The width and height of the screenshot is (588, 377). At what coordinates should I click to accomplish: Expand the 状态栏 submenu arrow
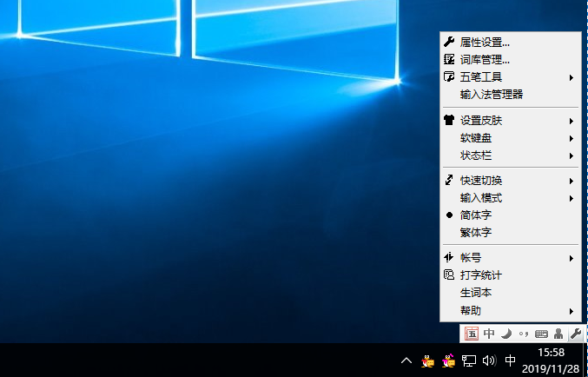(x=571, y=155)
